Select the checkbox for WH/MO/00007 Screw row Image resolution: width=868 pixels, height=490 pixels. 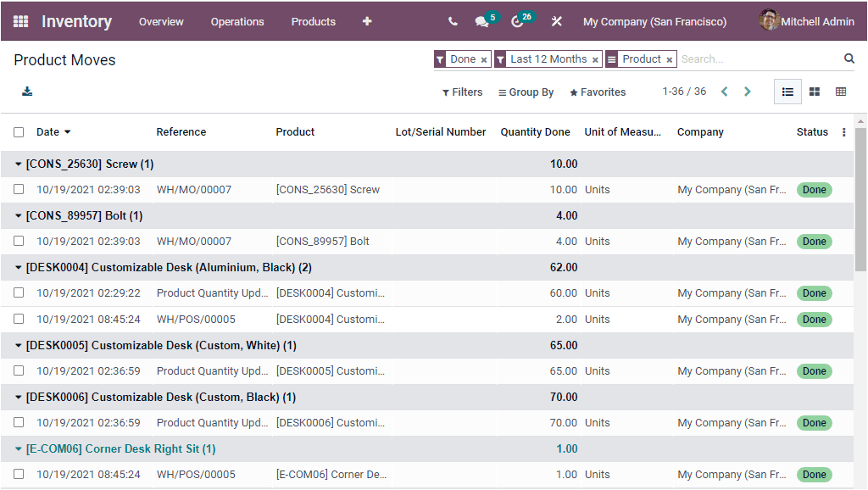point(19,189)
